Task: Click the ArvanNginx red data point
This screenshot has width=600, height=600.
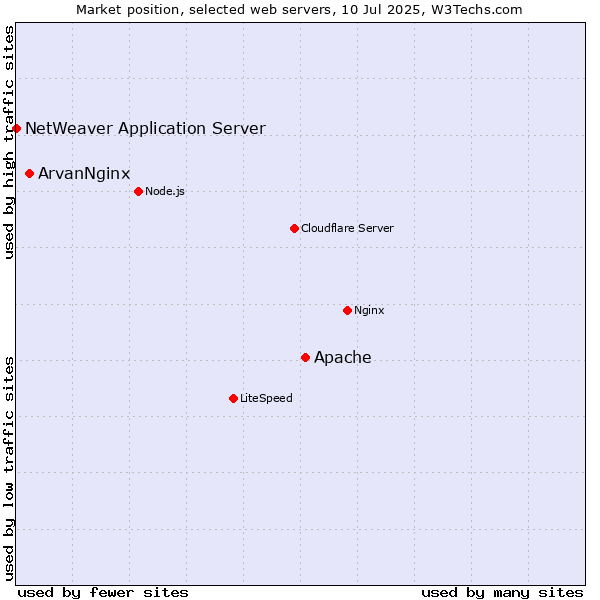Action: click(29, 174)
